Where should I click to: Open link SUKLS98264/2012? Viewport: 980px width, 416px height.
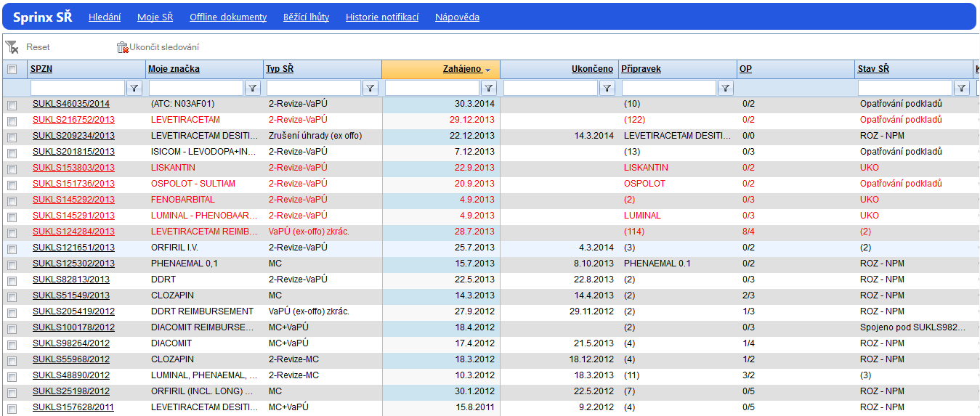coord(71,343)
